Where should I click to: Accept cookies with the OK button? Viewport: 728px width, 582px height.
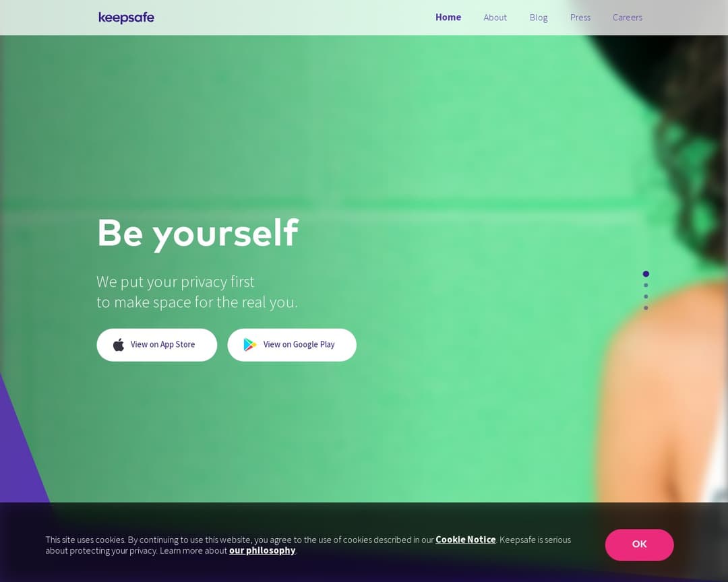[639, 545]
